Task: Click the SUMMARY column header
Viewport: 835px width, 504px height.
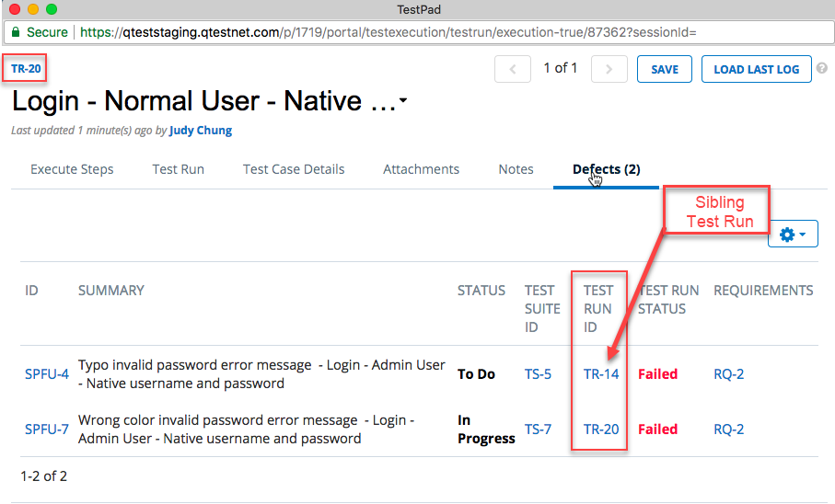Action: (x=111, y=290)
